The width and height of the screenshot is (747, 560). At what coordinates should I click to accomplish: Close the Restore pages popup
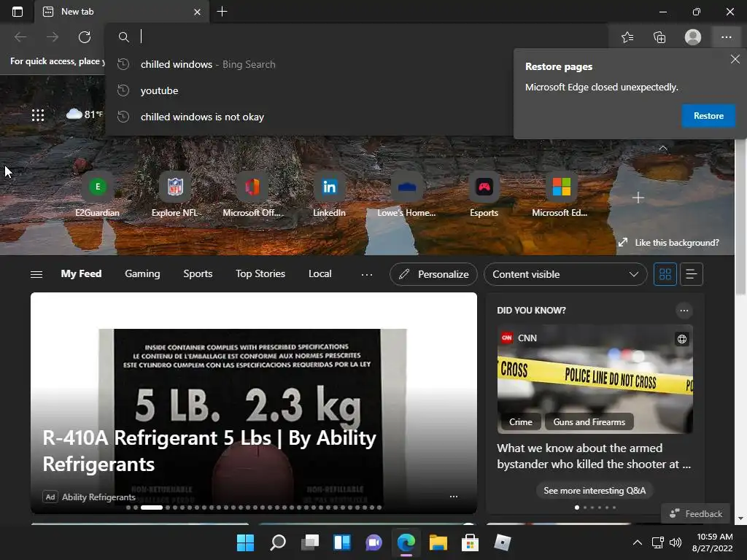pos(735,59)
